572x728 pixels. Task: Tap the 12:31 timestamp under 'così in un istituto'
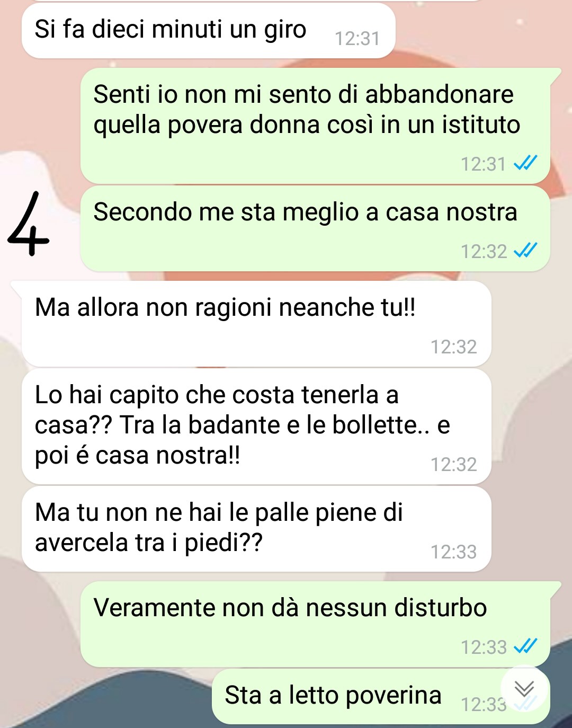click(484, 164)
